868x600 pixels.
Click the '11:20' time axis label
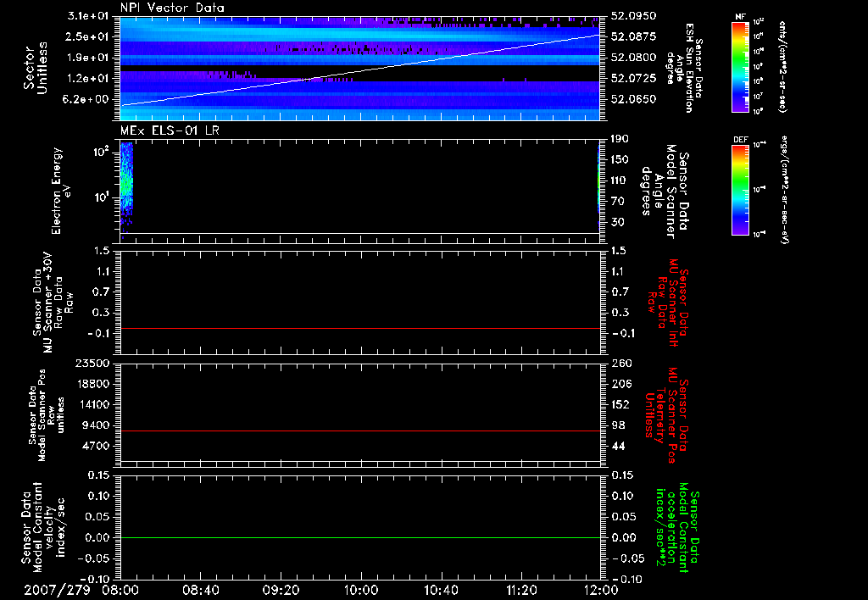click(521, 590)
